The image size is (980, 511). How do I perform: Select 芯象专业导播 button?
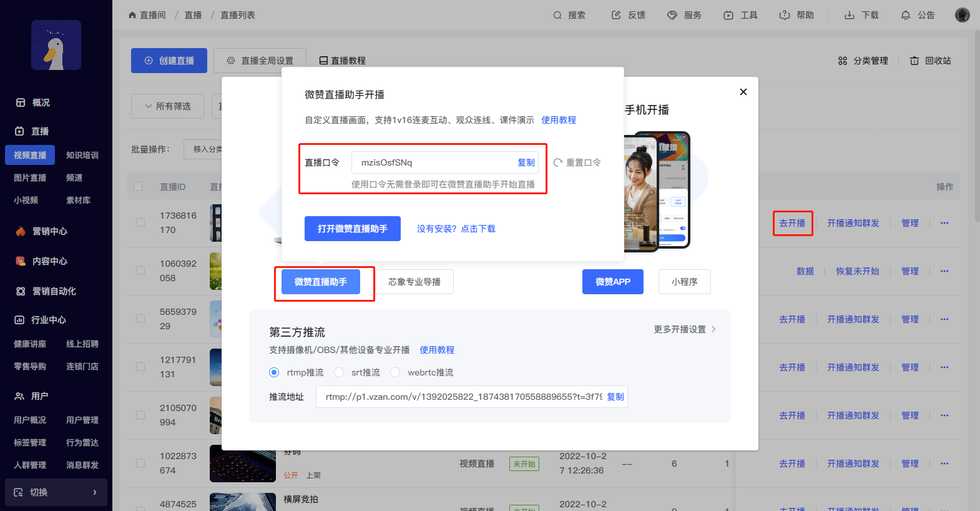(414, 282)
